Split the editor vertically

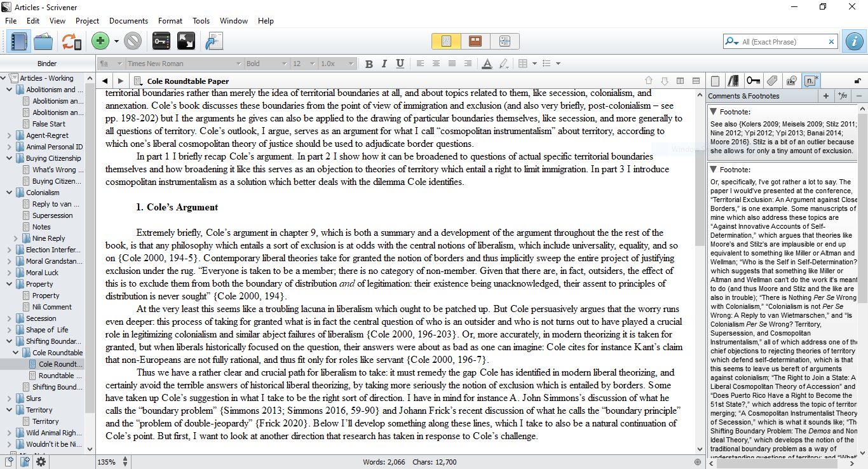(681, 81)
